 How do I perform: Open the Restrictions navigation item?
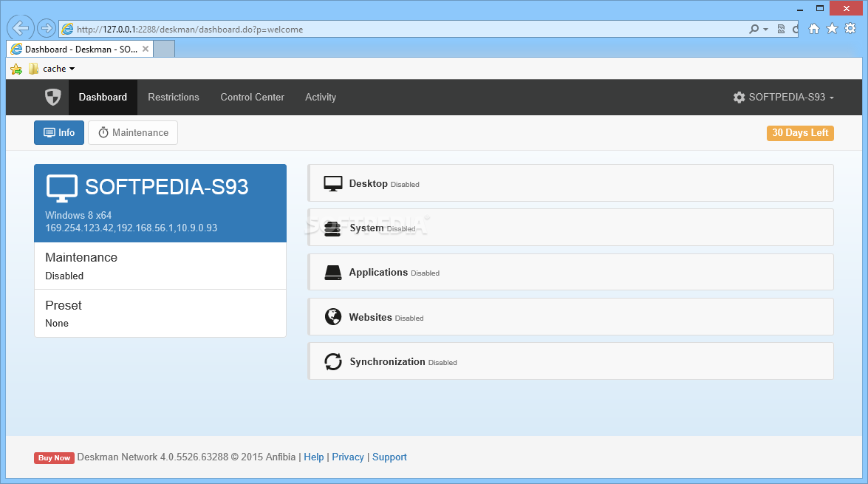point(174,97)
